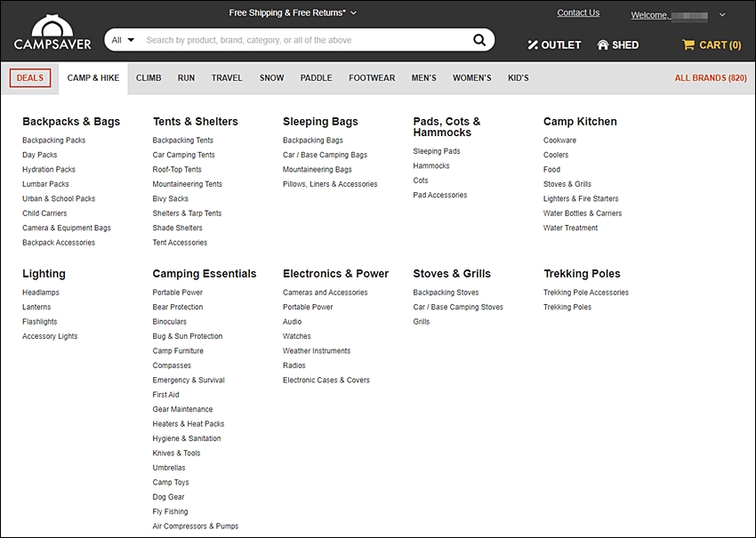Open Trekking Pole Accessories
Image resolution: width=756 pixels, height=538 pixels.
coord(586,293)
